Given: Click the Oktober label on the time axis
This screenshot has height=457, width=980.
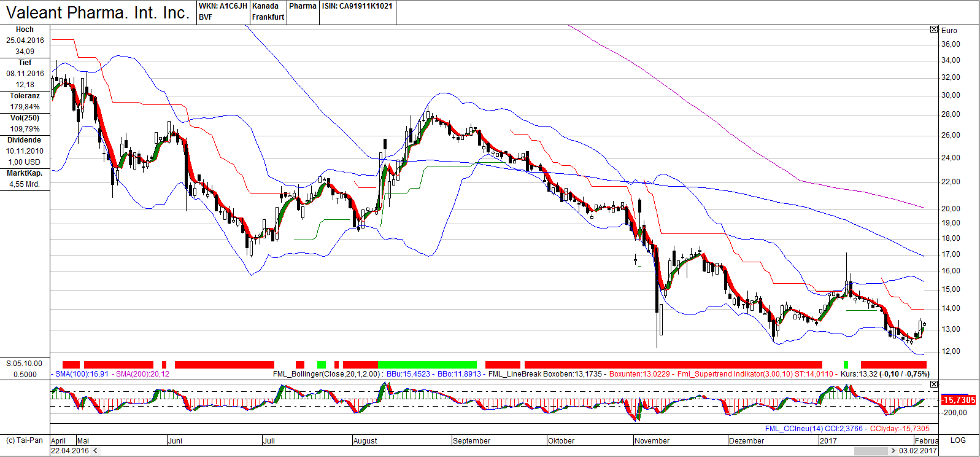Looking at the screenshot, I should [561, 441].
